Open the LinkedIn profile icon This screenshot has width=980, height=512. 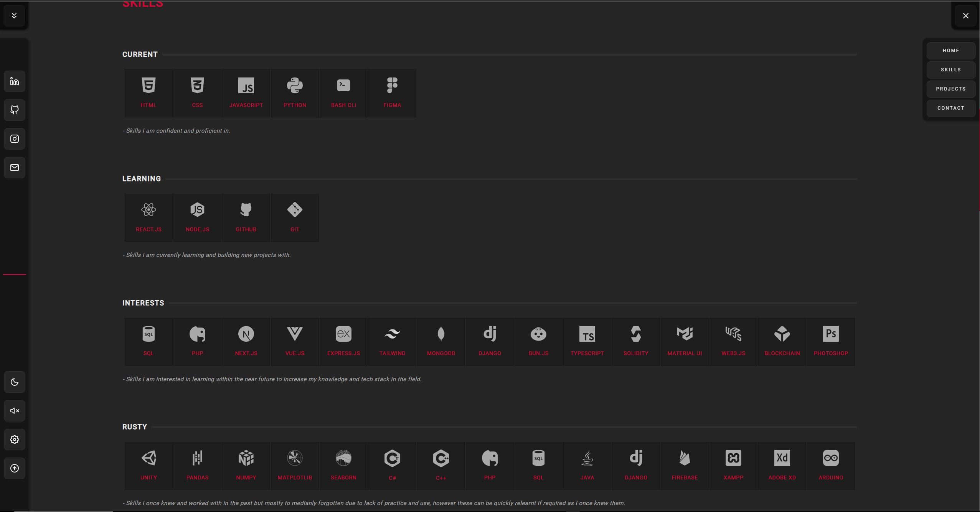point(15,81)
